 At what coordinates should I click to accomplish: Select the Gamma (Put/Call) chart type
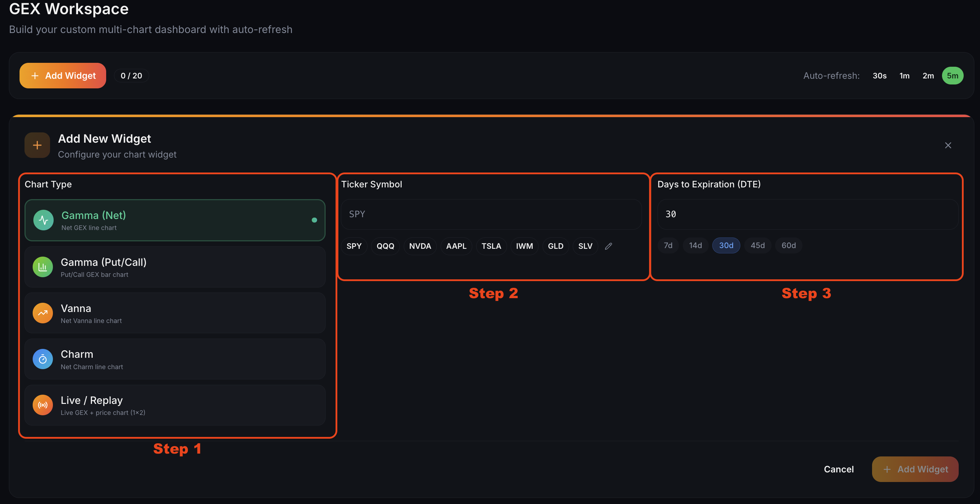coord(175,267)
